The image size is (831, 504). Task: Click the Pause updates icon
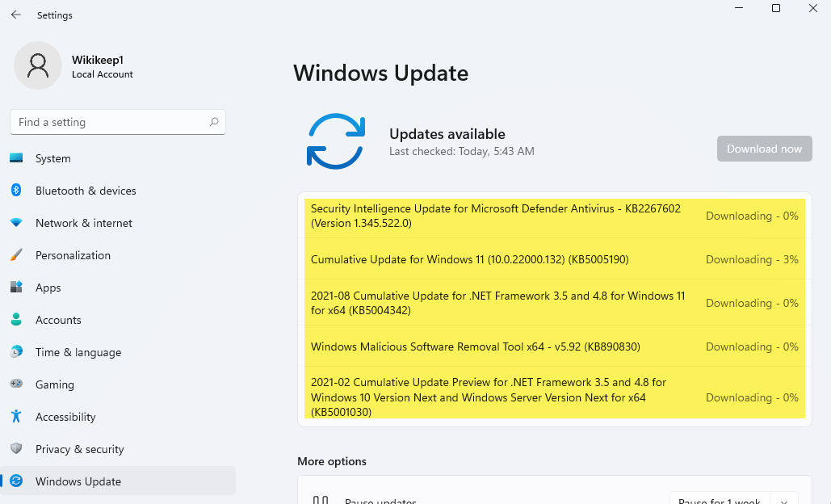[x=320, y=500]
